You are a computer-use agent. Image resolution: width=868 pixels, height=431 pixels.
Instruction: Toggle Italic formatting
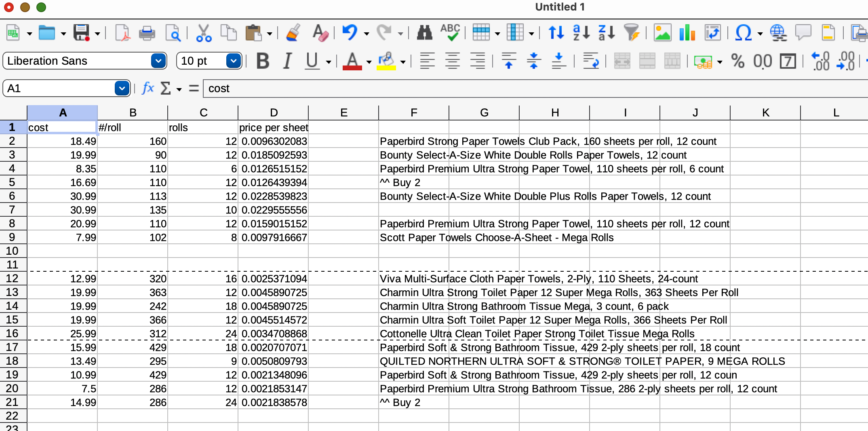pyautogui.click(x=288, y=61)
